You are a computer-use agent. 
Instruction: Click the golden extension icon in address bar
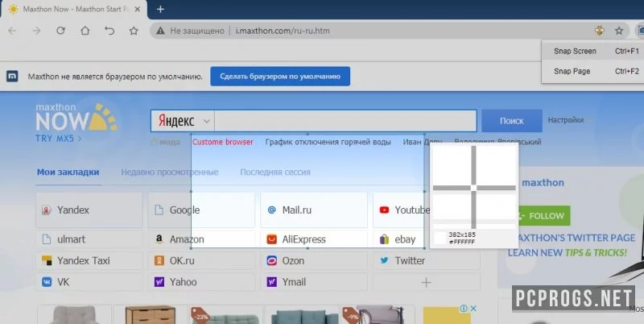(x=600, y=31)
